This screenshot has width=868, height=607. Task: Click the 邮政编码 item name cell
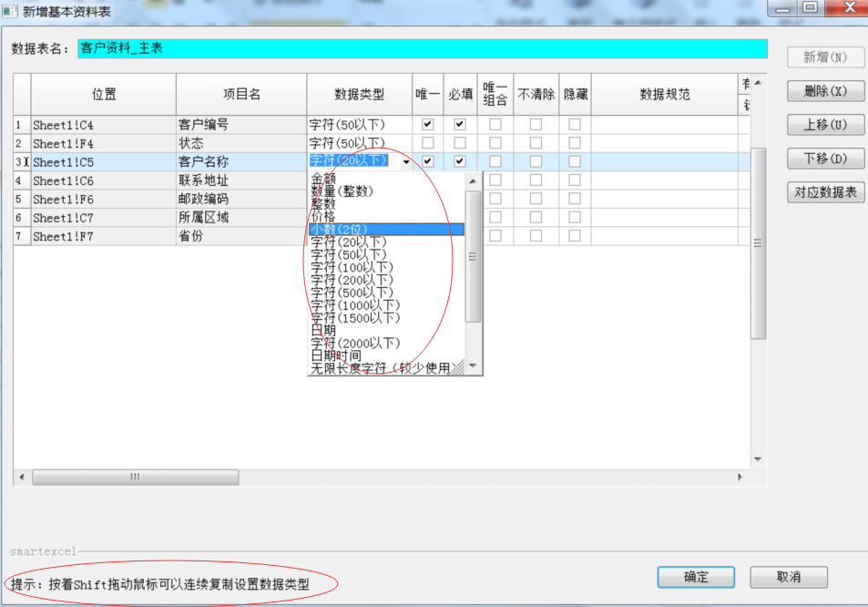241,199
